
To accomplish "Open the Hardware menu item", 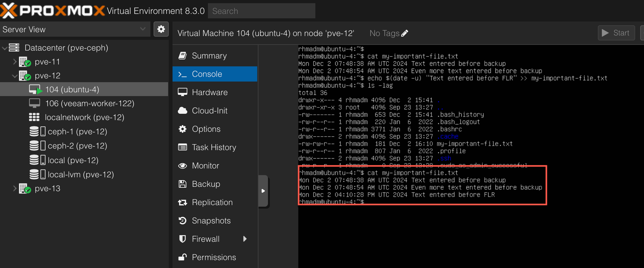I will 215,92.
